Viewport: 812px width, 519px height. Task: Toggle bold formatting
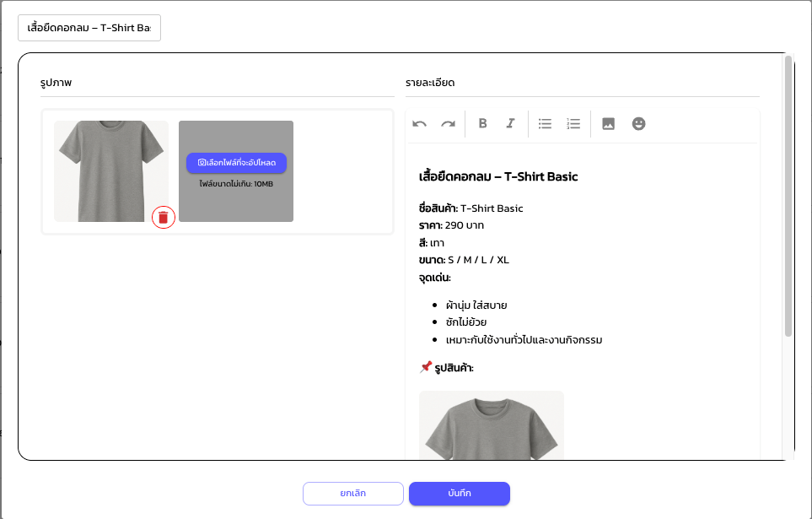coord(483,124)
